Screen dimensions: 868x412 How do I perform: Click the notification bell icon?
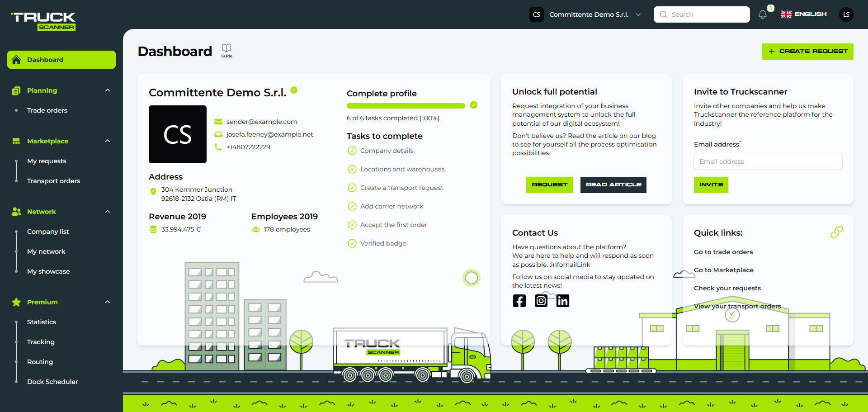click(763, 14)
